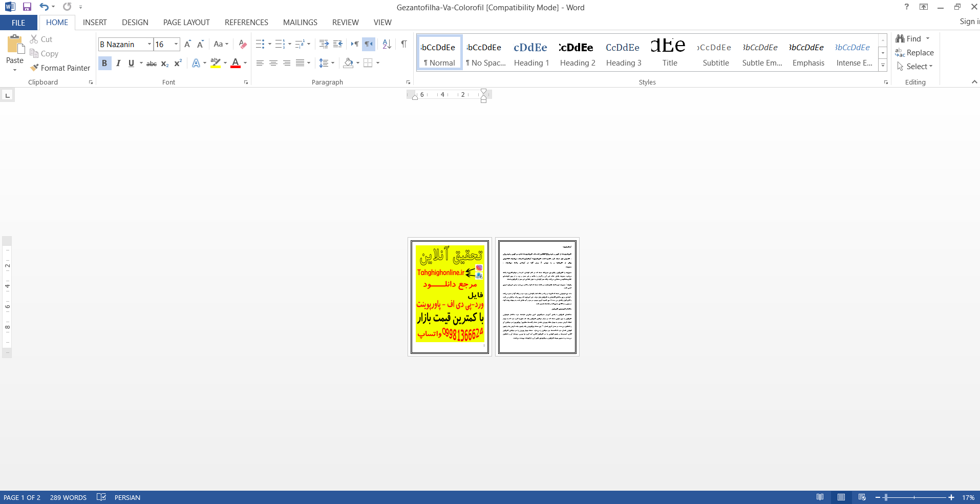Click the second page of text
The image size is (980, 504).
click(537, 297)
